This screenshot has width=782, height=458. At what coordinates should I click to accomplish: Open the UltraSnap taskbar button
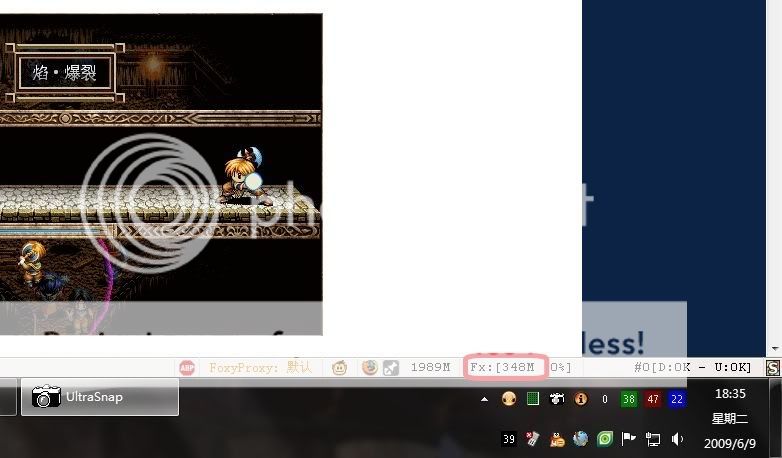[100, 397]
